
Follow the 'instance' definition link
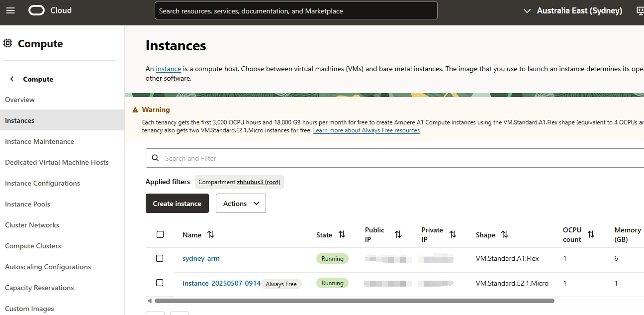coord(168,69)
